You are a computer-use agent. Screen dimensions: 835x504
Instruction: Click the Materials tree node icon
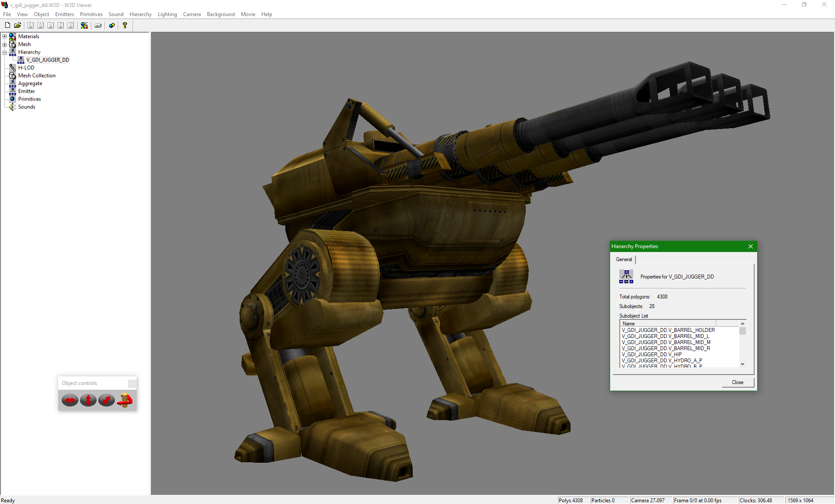pyautogui.click(x=13, y=36)
